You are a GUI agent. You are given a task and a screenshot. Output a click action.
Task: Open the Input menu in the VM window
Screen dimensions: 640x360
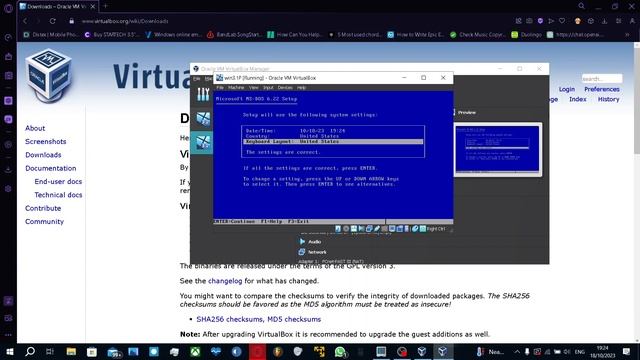click(x=268, y=87)
